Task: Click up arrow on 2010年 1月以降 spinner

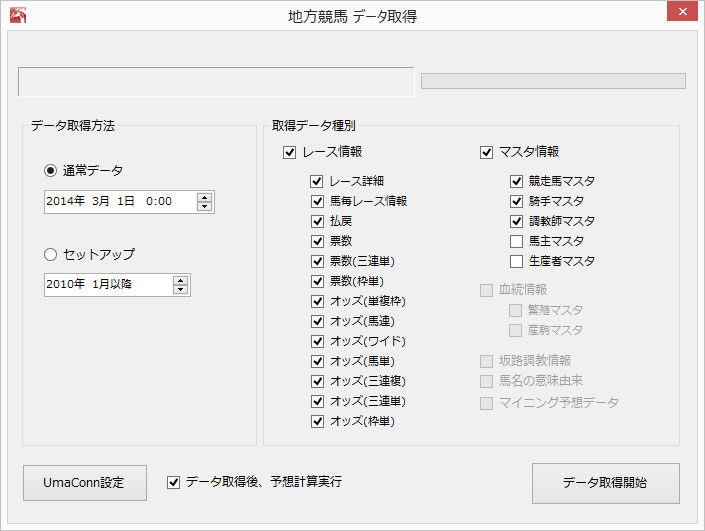Action: [180, 280]
